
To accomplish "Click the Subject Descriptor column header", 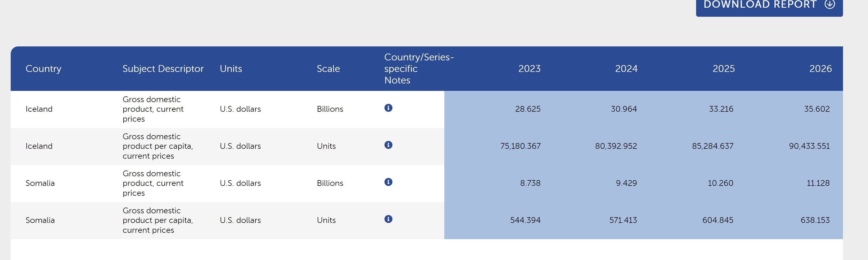I will tap(163, 69).
